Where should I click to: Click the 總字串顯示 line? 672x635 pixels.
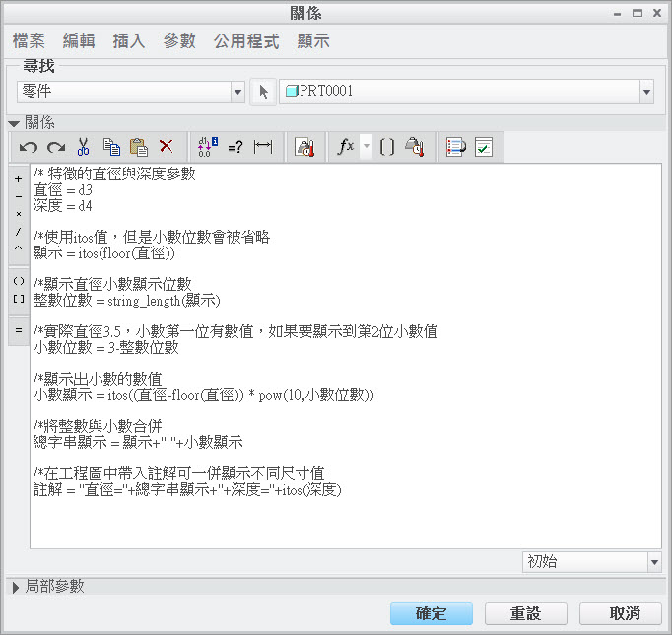138,442
